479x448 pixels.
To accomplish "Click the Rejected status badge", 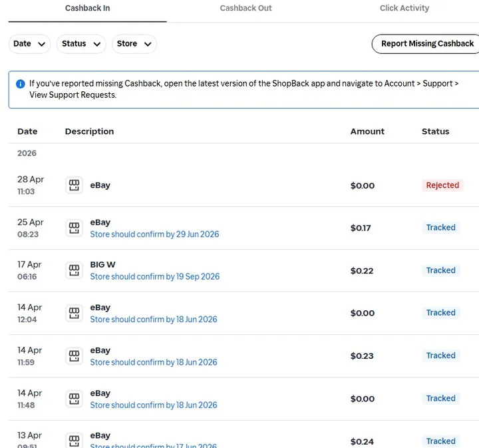I will [442, 185].
